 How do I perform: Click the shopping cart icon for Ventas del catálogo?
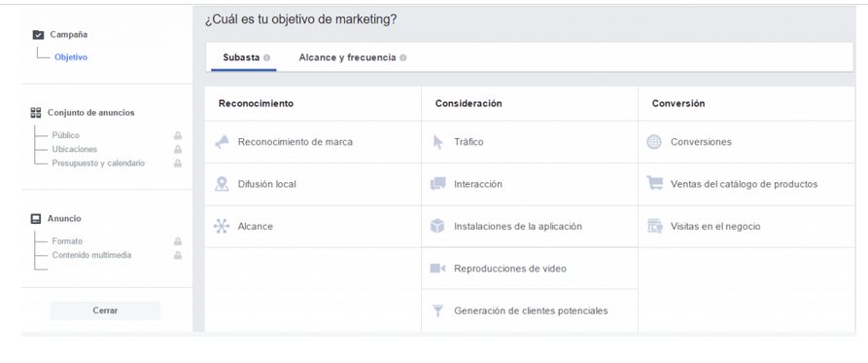point(654,183)
